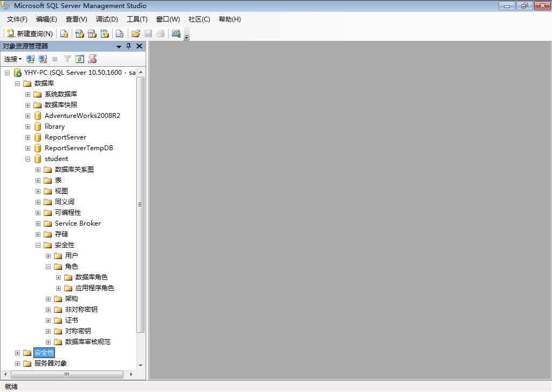Expand the 数据库角色 folder
This screenshot has height=392, width=552.
[x=58, y=278]
